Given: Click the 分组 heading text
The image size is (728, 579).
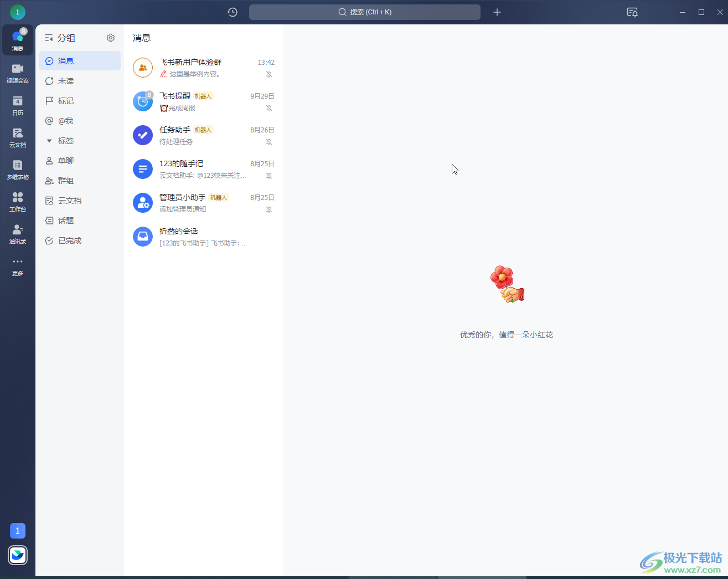Looking at the screenshot, I should coord(66,38).
